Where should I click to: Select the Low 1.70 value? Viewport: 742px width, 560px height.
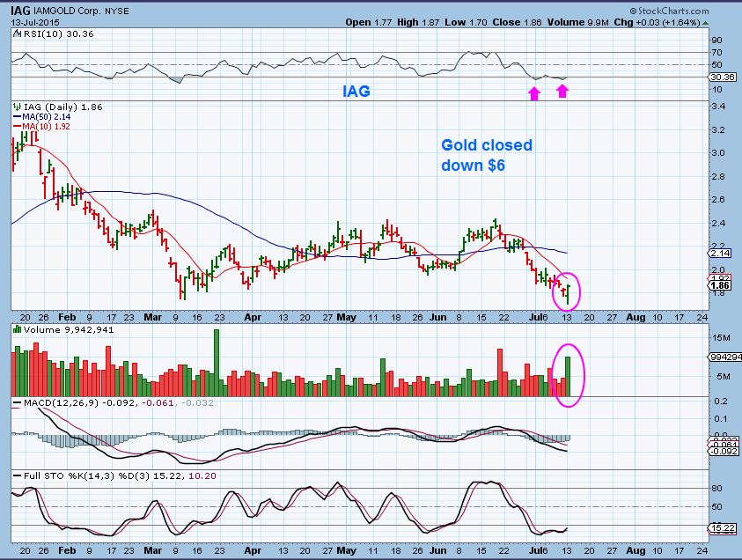(466, 22)
